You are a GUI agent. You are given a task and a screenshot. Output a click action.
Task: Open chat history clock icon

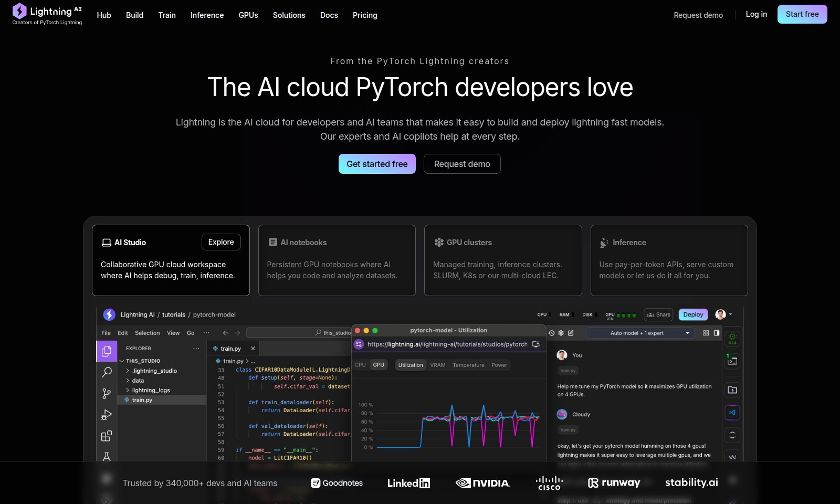click(552, 333)
